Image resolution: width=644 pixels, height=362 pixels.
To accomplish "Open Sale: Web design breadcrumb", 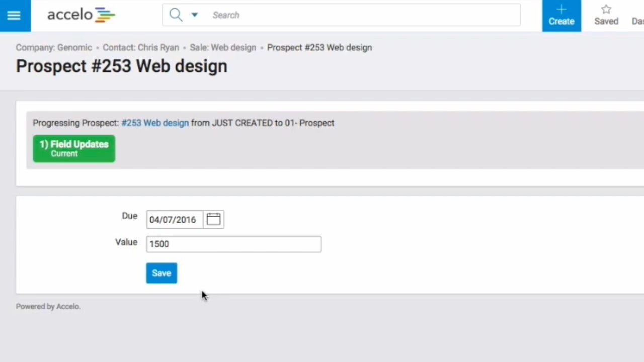I will pos(223,47).
